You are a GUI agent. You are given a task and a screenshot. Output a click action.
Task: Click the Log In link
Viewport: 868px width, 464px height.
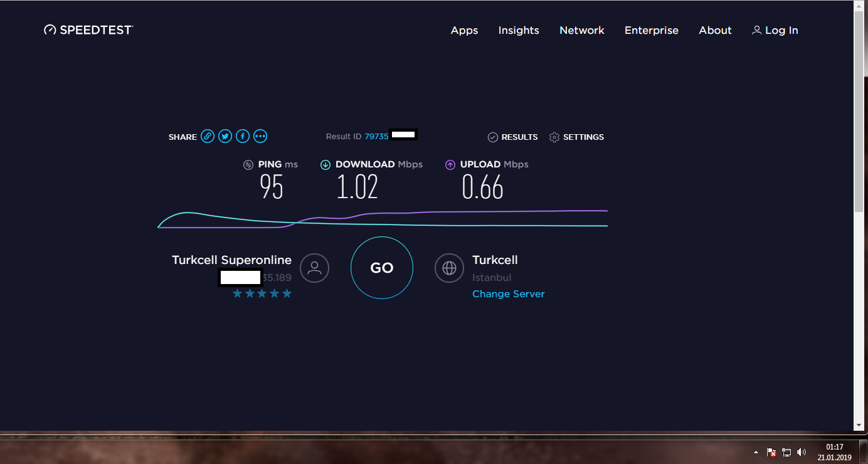point(781,30)
